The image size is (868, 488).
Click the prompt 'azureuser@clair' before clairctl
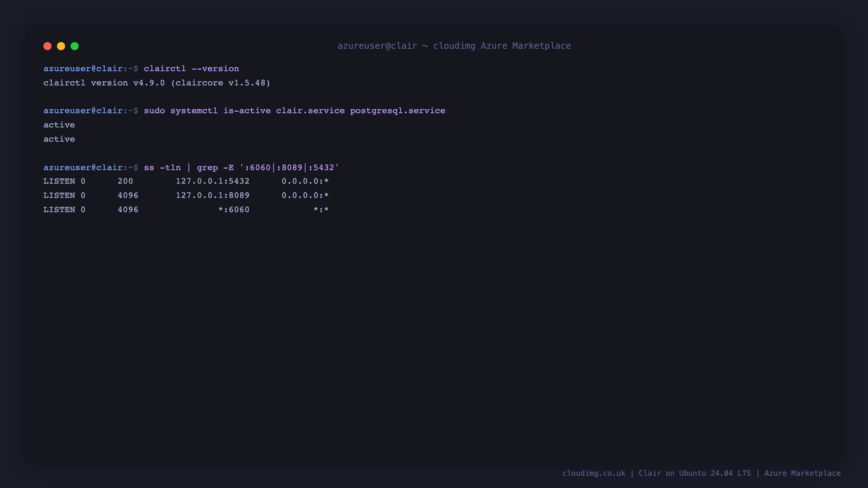(83, 68)
